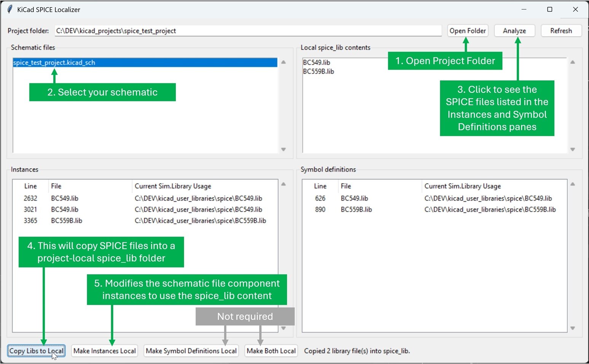Image resolution: width=589 pixels, height=364 pixels.
Task: Click the library path in the line 3365 row
Action: click(x=200, y=221)
